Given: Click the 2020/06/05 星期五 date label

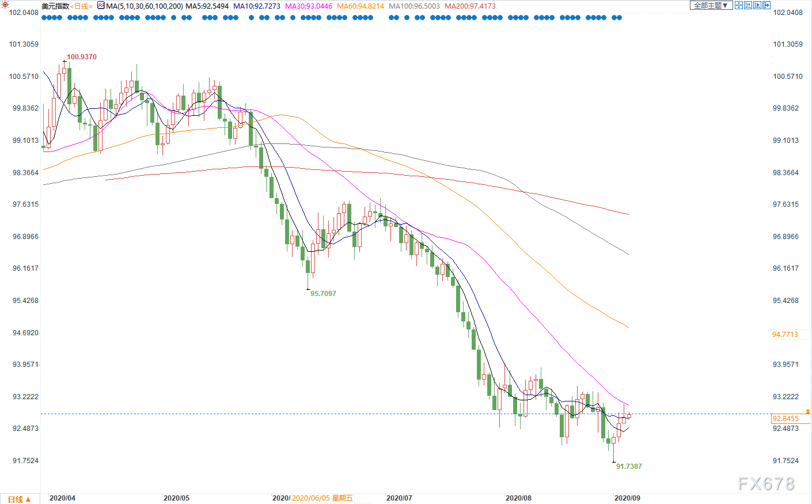Looking at the screenshot, I should (x=322, y=498).
